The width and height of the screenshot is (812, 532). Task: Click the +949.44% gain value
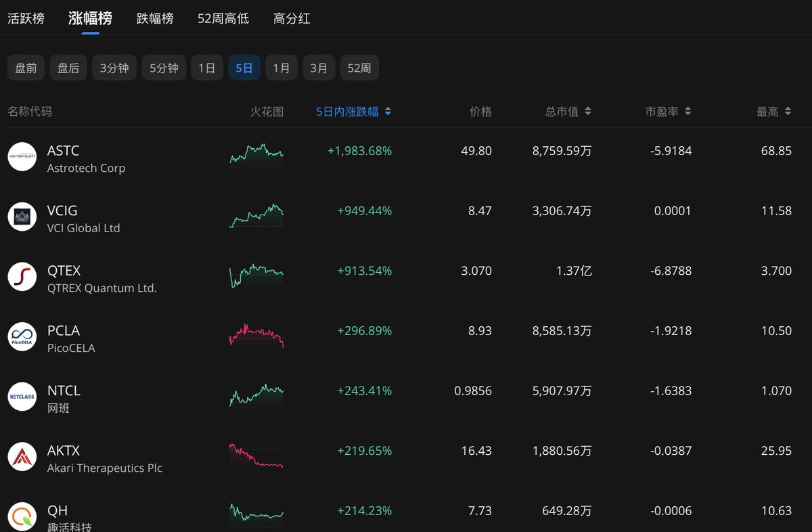coord(364,211)
